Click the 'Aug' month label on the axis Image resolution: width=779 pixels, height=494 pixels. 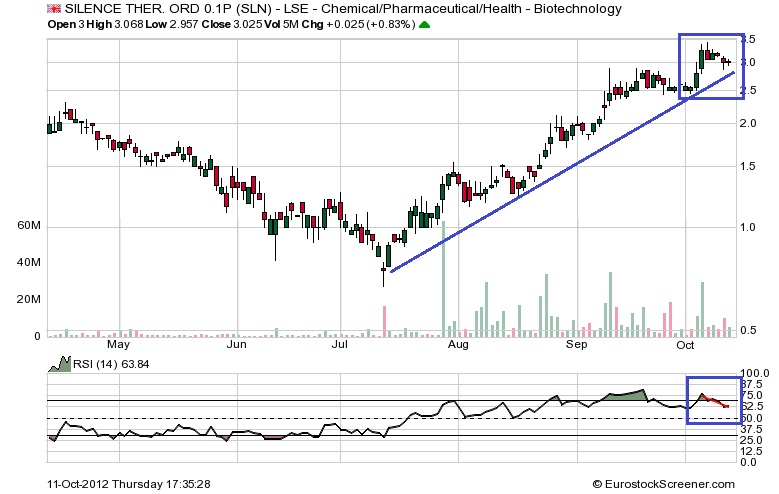pos(458,344)
